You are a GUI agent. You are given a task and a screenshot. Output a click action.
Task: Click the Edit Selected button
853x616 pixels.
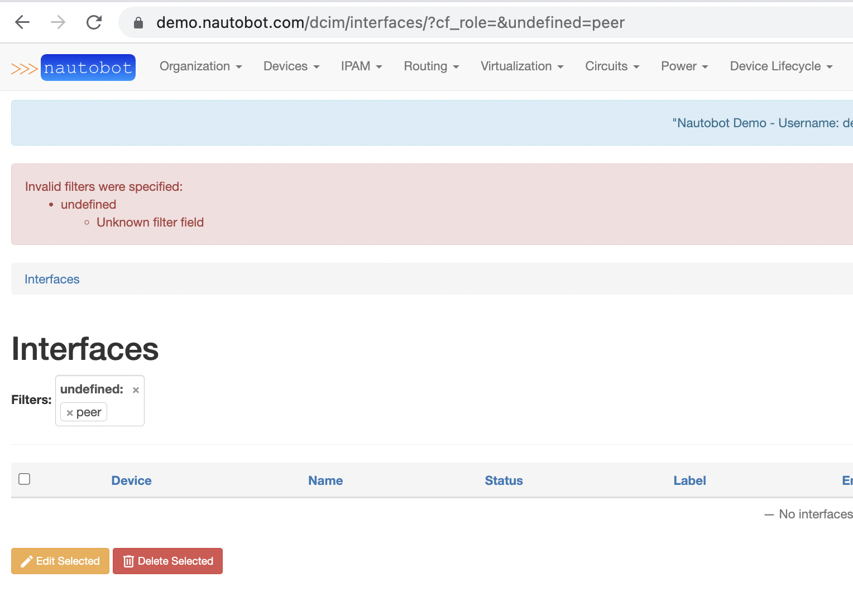(x=60, y=561)
